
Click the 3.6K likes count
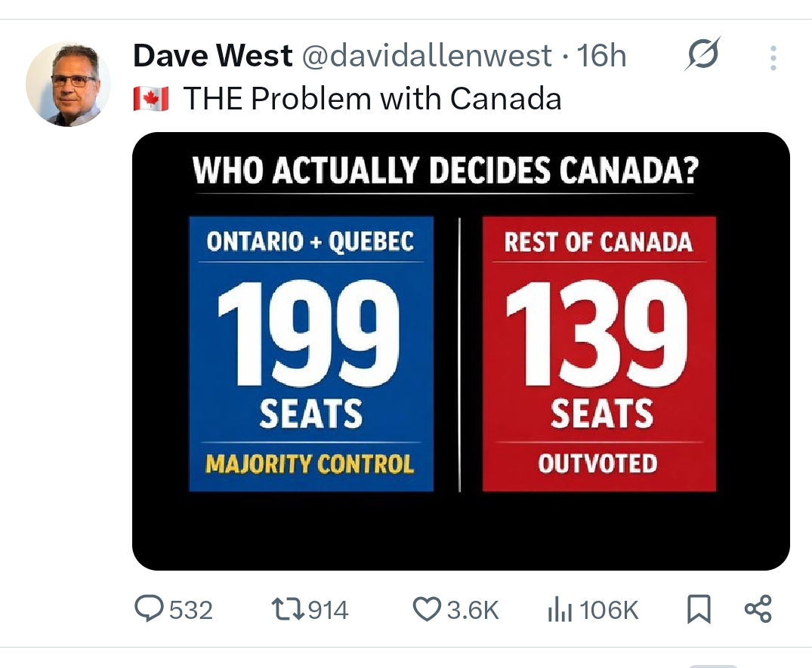click(x=473, y=610)
